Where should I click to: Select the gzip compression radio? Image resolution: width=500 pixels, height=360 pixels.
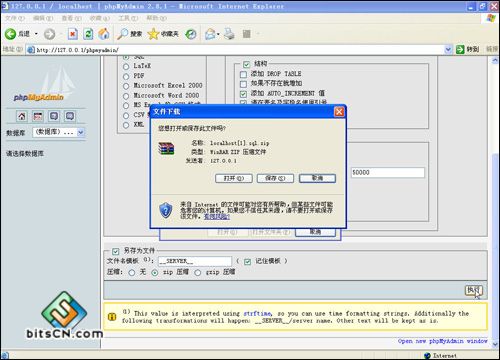[x=198, y=273]
